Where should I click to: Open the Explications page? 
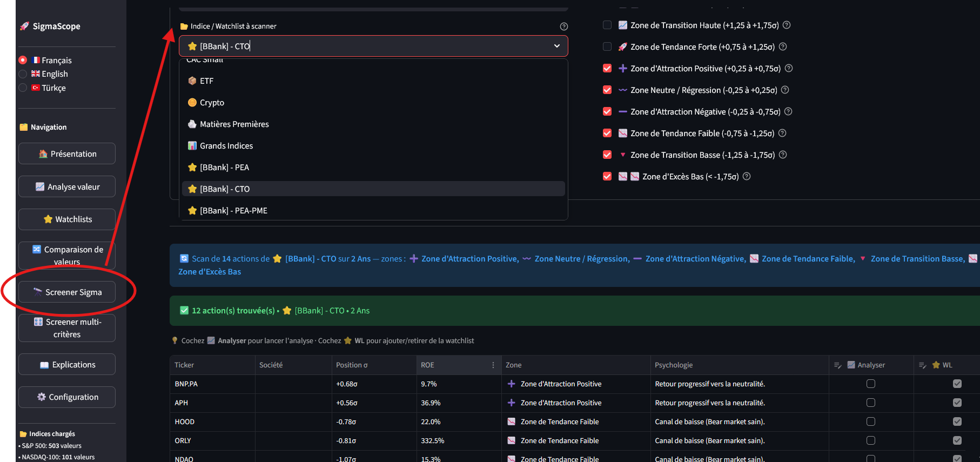[x=67, y=365]
